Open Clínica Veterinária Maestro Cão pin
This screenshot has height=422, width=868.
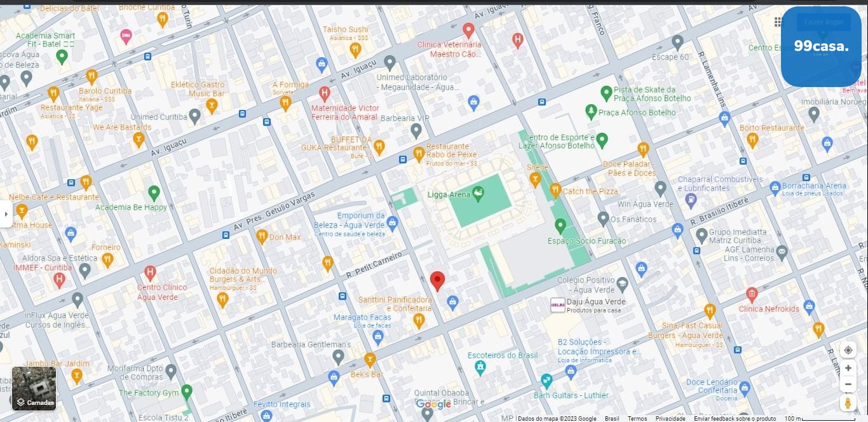point(468,30)
